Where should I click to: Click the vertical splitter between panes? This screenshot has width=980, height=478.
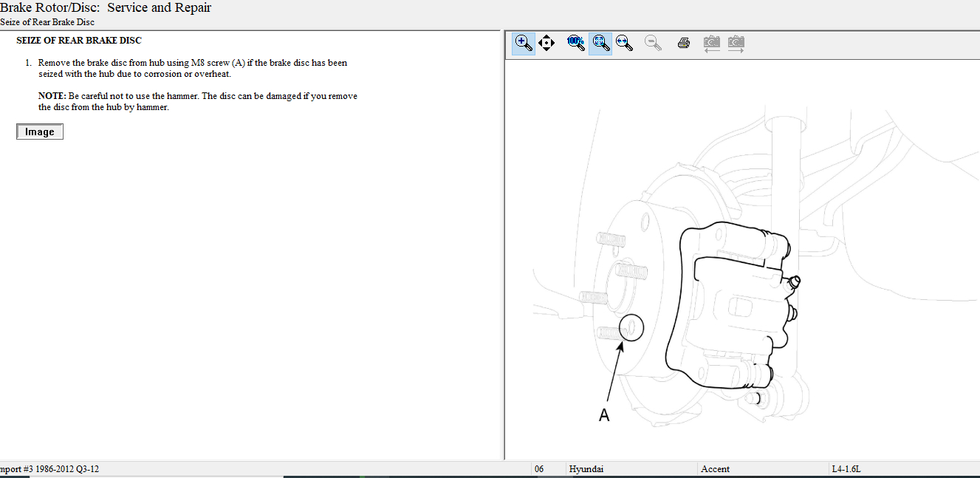[x=504, y=244]
